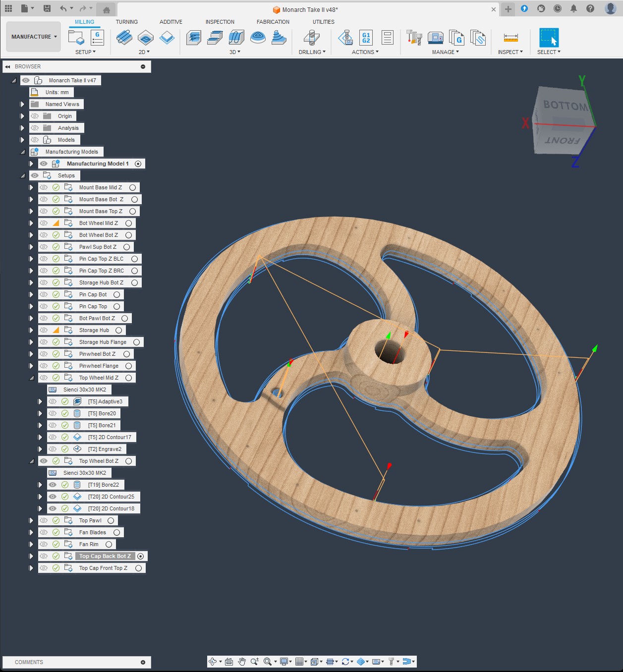Click the Save icon in title bar
Screen dimensions: 623x672
click(47, 8)
